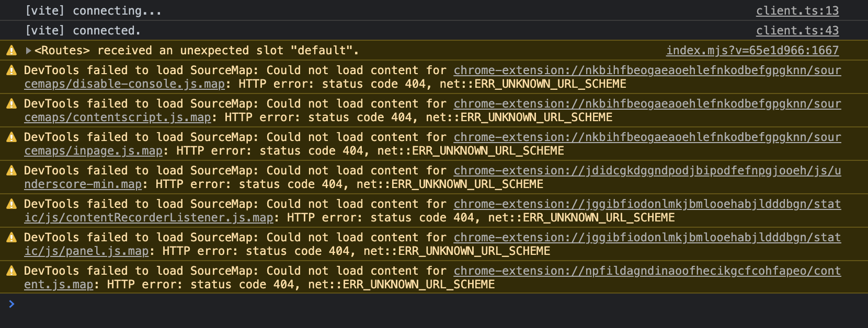
Task: Click the warning icon beside disable-console SourceMap error
Action: tap(12, 70)
